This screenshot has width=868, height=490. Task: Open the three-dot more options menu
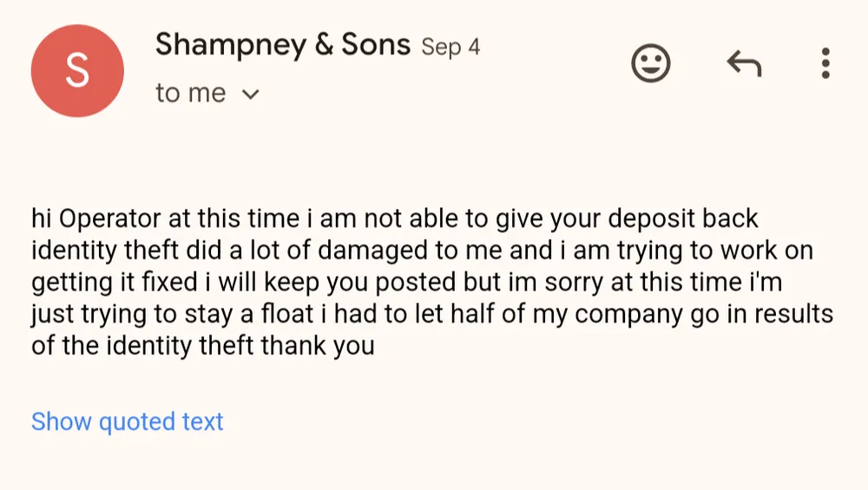[x=825, y=63]
